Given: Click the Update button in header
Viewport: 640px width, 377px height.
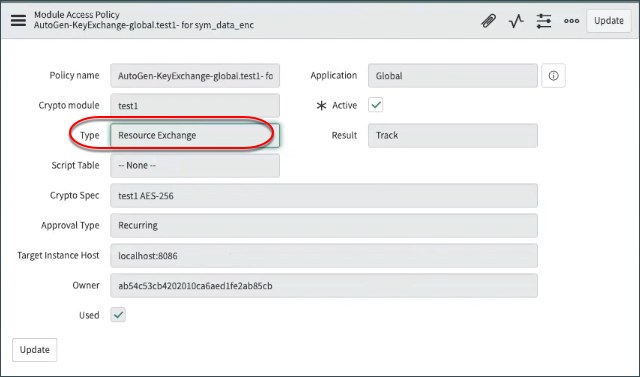Looking at the screenshot, I should tap(609, 21).
